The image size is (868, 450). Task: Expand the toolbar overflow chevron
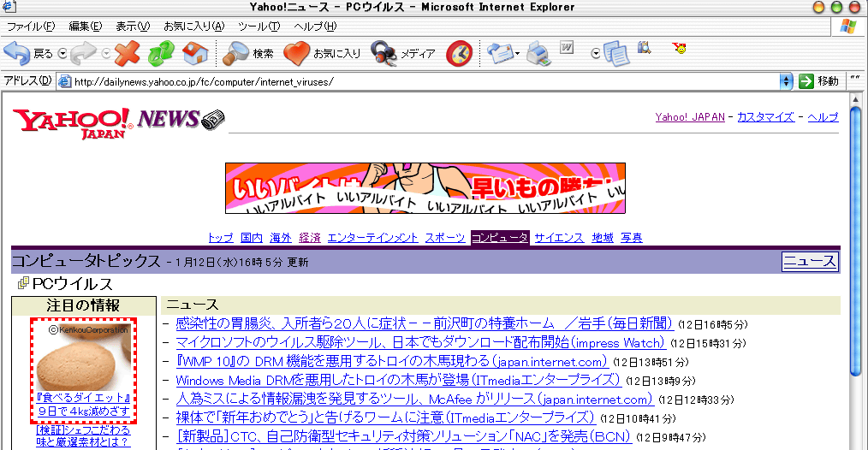coord(854,78)
